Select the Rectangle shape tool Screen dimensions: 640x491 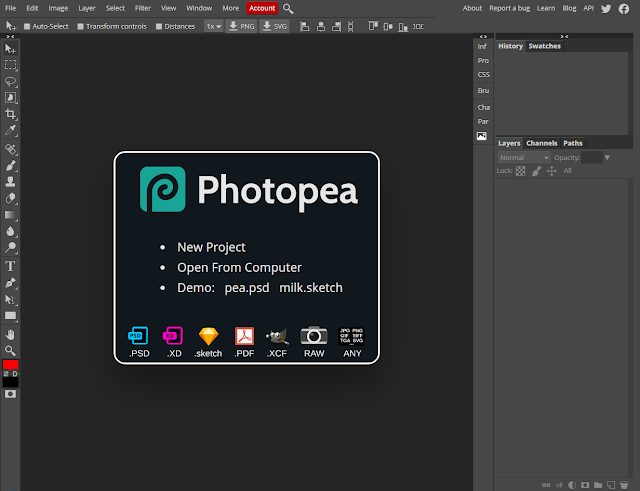point(10,316)
